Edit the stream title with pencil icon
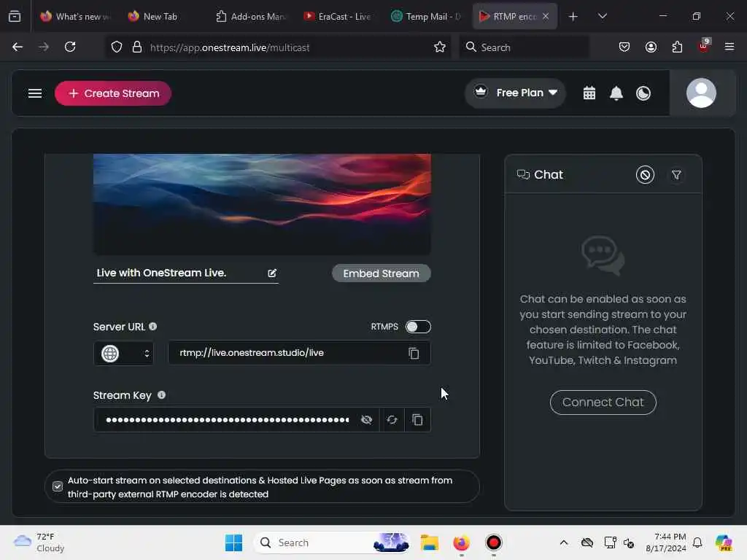 click(272, 273)
